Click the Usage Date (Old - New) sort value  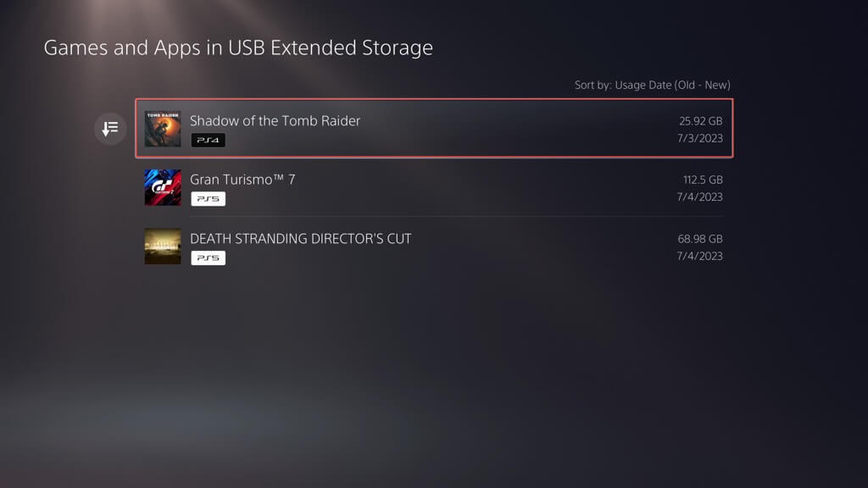672,85
